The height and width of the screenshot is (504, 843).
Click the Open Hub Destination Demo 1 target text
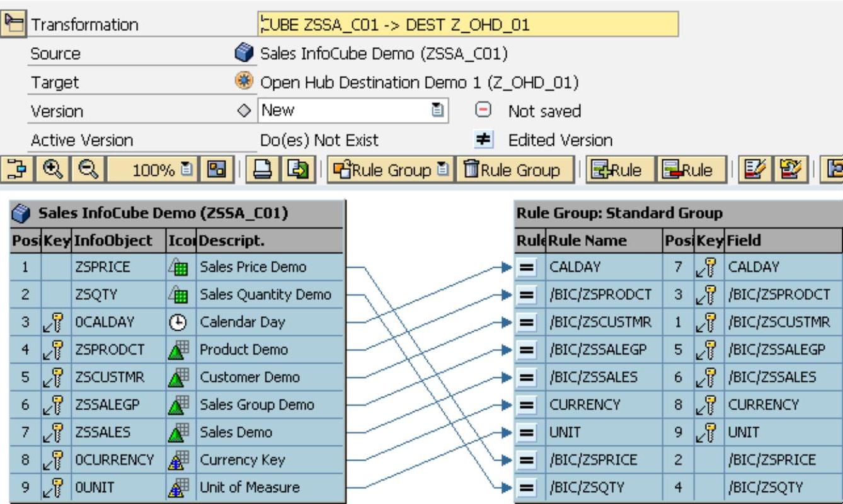[x=420, y=82]
